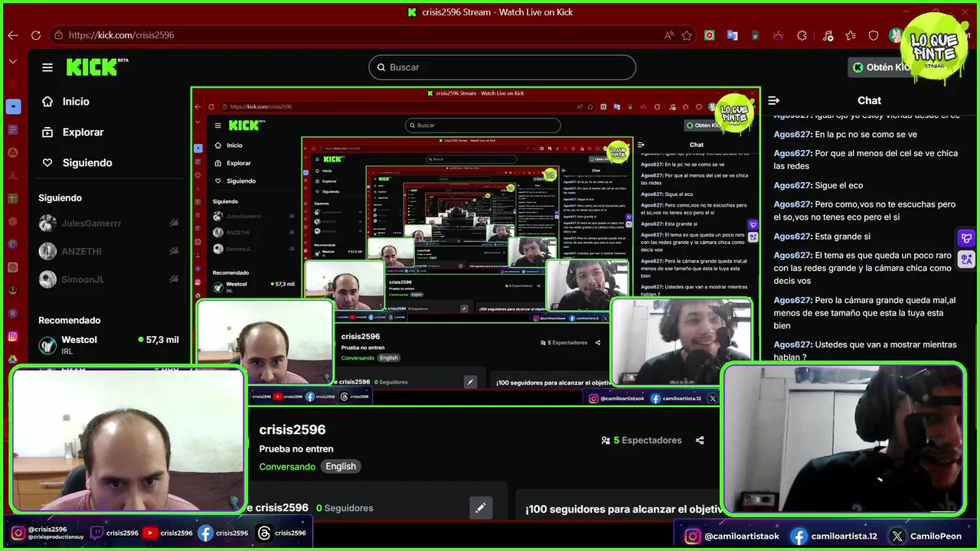Viewport: 980px width, 551px height.
Task: Click the purple translate floating icon
Action: click(966, 259)
